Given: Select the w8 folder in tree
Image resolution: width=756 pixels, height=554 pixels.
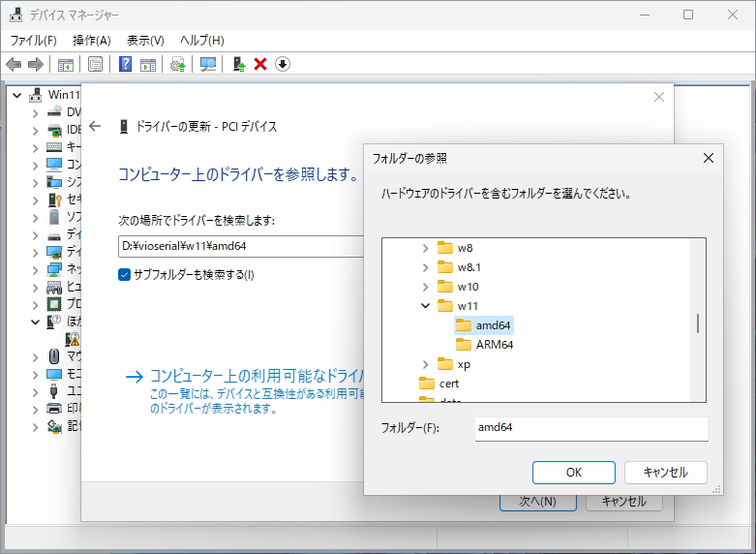Looking at the screenshot, I should point(455,248).
